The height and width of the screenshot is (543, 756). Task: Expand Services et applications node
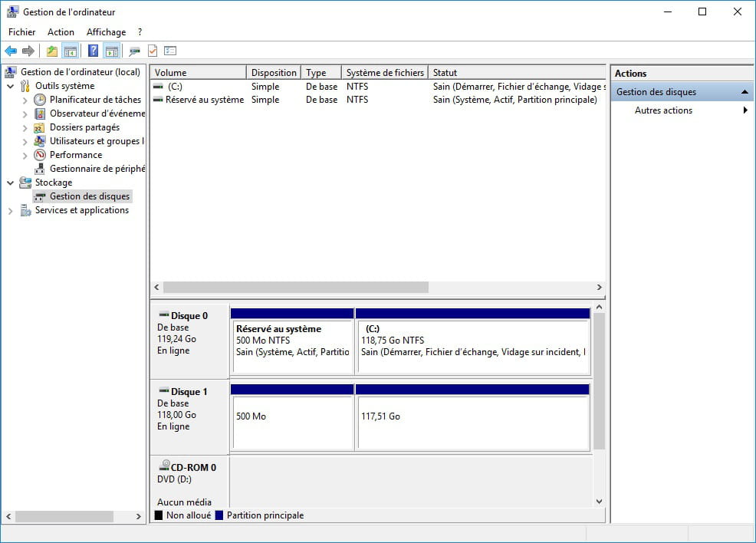coord(10,211)
